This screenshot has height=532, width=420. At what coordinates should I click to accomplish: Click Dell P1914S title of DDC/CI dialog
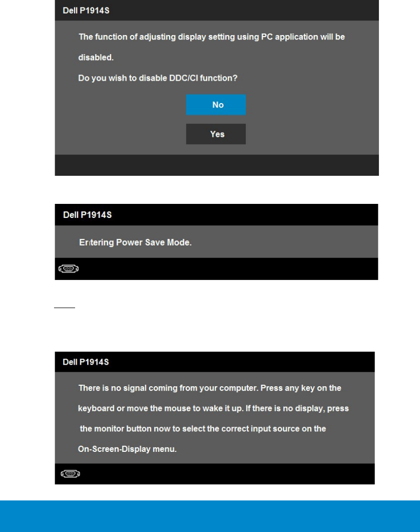[x=84, y=10]
